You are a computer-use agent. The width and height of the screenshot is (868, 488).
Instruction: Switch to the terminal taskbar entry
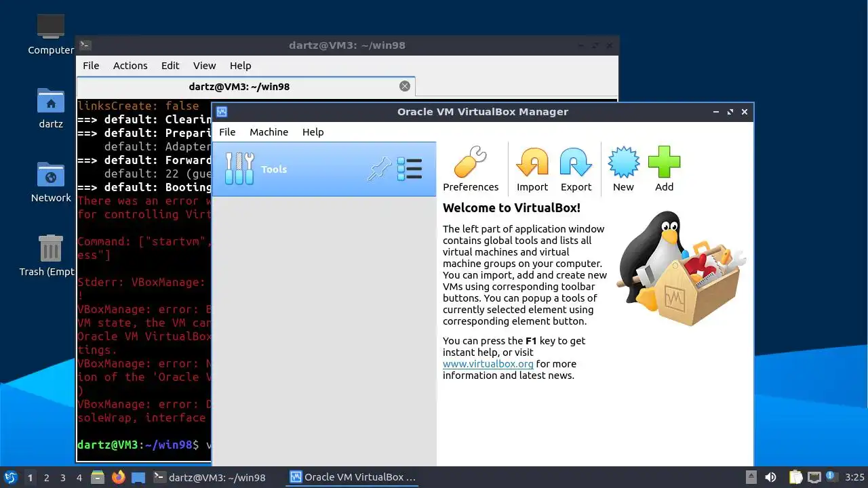click(210, 478)
